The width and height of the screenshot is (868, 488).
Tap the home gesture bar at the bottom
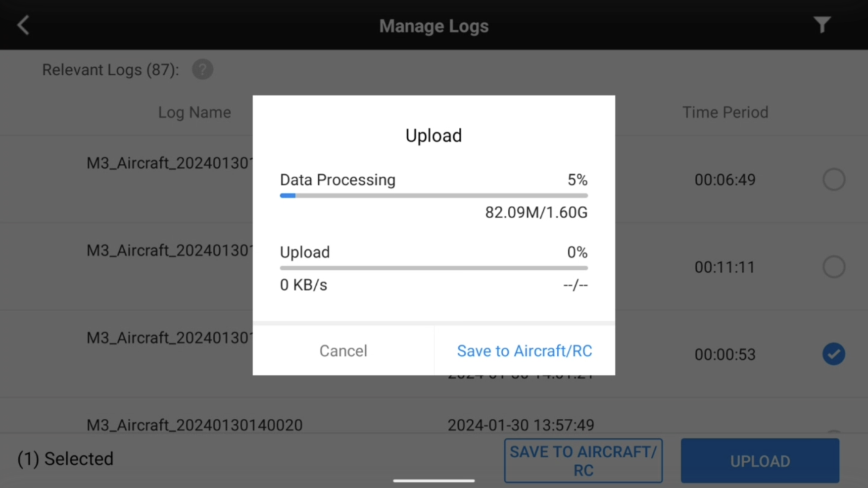[x=434, y=480]
